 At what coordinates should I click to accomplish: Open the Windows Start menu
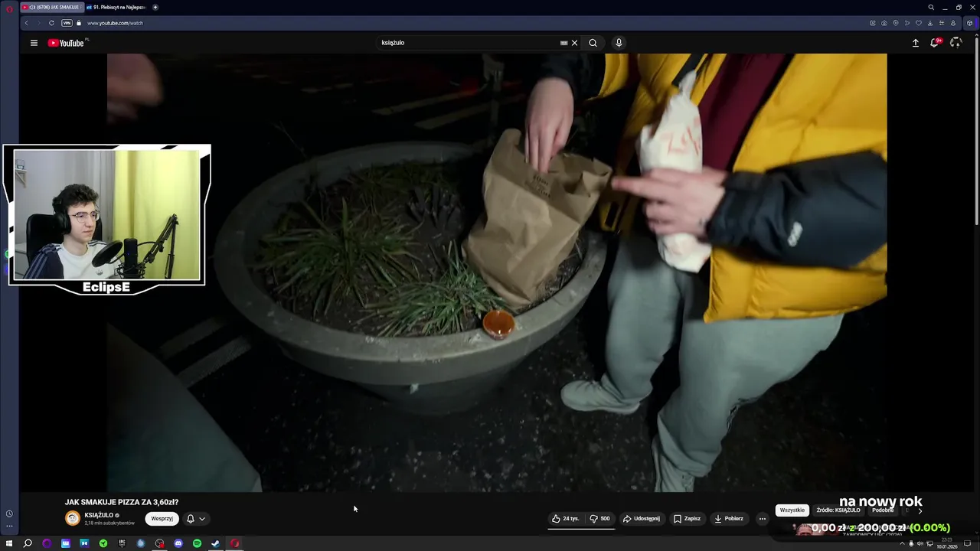click(9, 543)
